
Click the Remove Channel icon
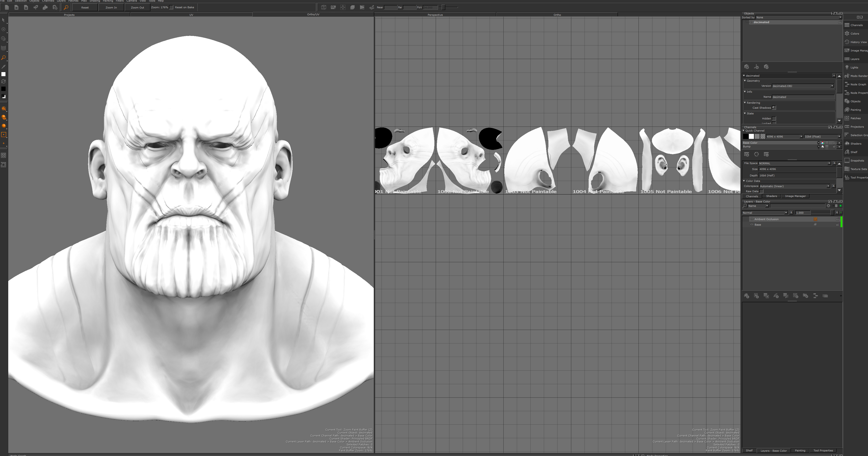coord(766,154)
